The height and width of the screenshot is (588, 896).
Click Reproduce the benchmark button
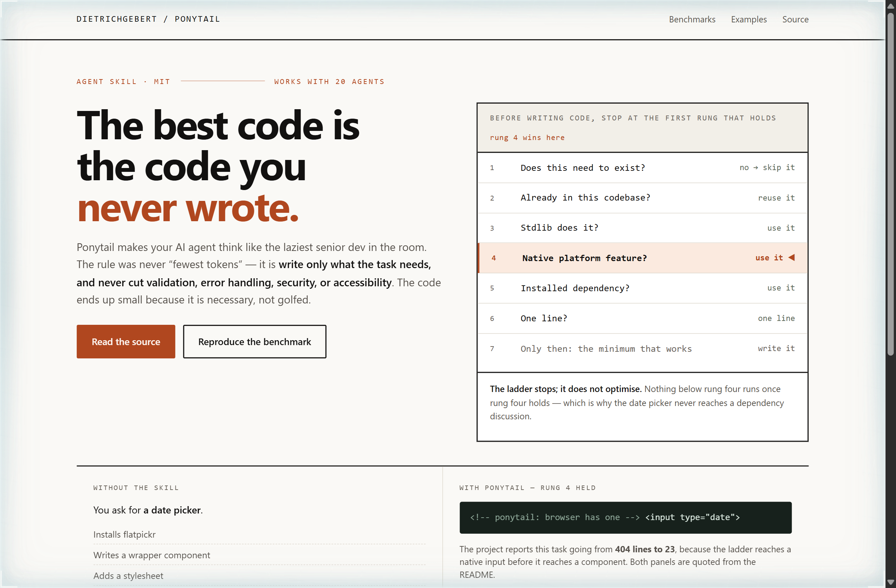coord(254,342)
